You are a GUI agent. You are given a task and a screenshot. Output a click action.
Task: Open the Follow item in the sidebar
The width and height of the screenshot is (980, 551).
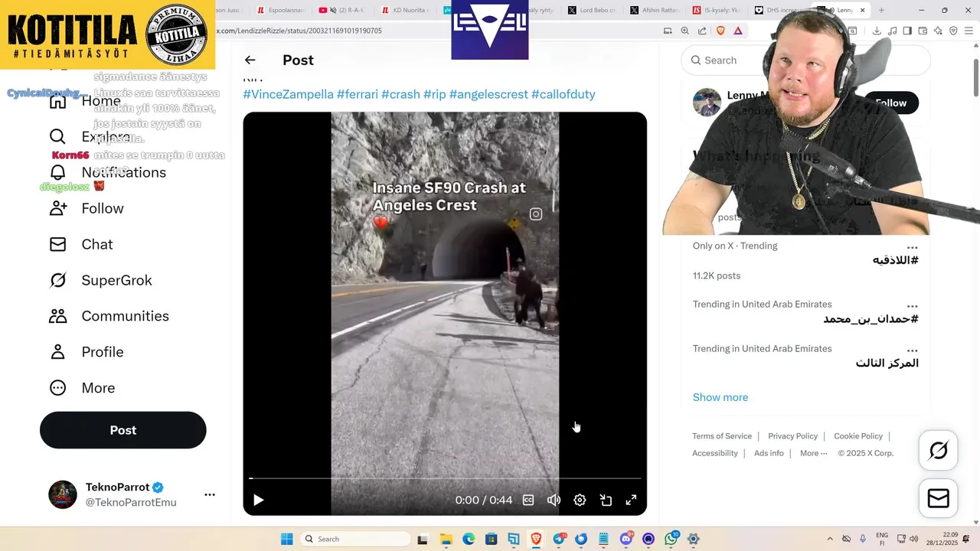tap(86, 208)
